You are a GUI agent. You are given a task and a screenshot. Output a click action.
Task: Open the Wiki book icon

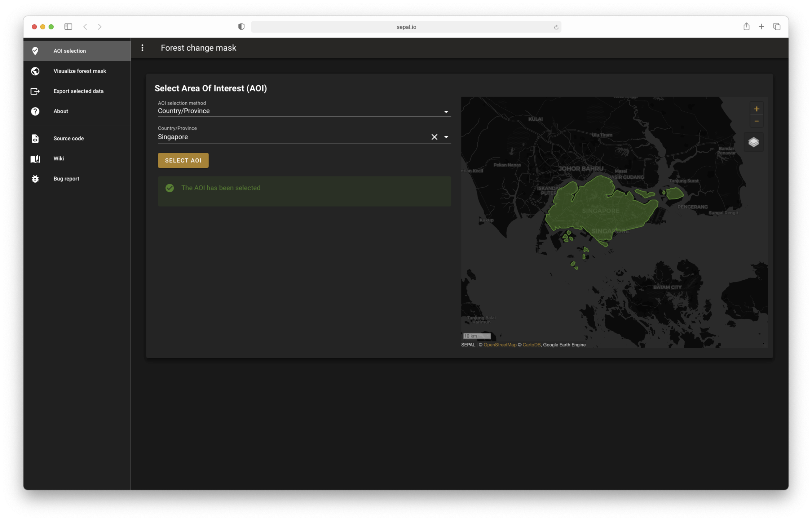click(35, 159)
